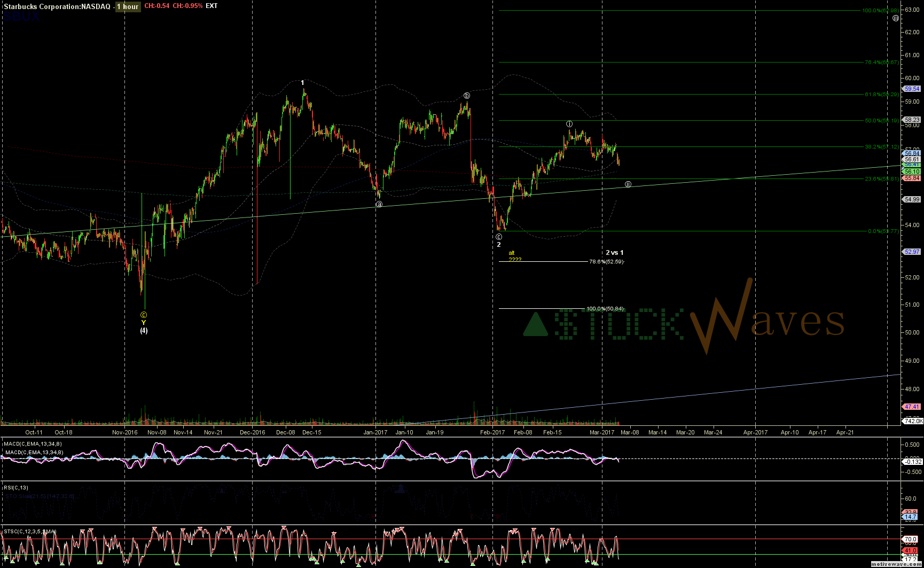Select the Starbucks Corporation:NASDAQ title
The width and height of the screenshot is (924, 568).
click(x=57, y=6)
